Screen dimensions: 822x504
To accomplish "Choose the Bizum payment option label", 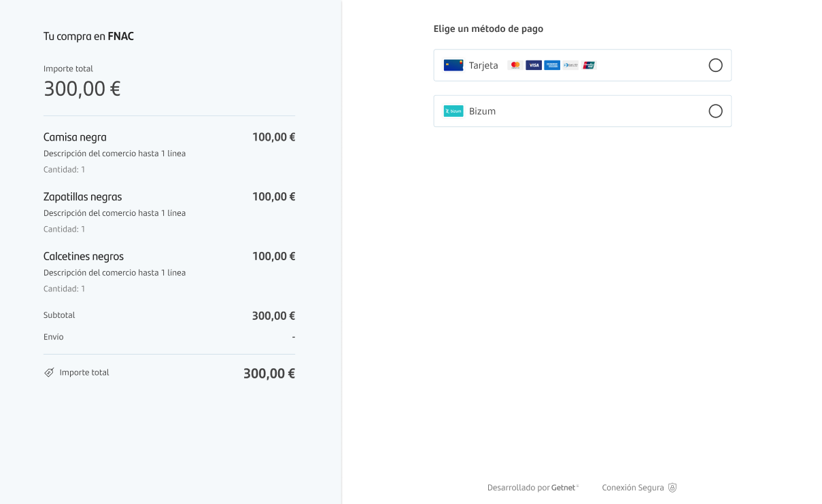I will click(x=482, y=111).
